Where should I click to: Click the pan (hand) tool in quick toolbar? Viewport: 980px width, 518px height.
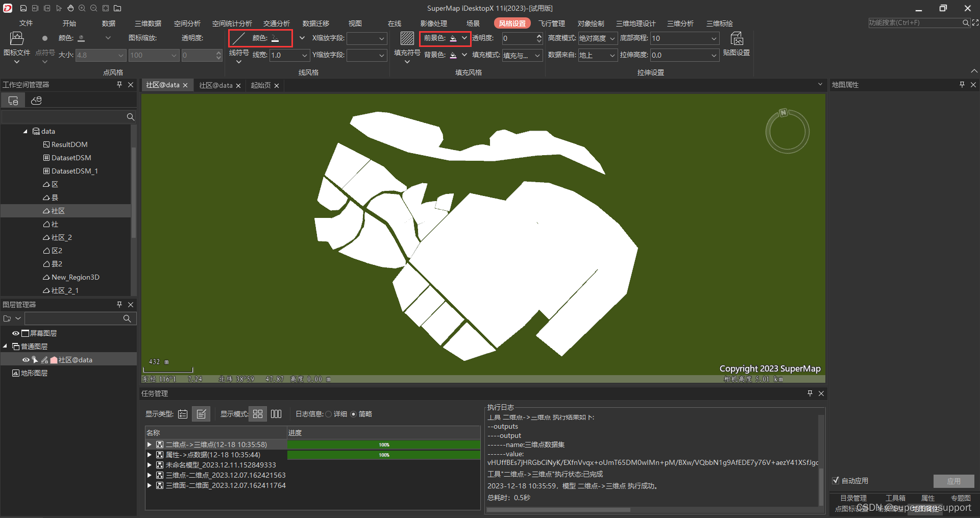click(x=70, y=8)
